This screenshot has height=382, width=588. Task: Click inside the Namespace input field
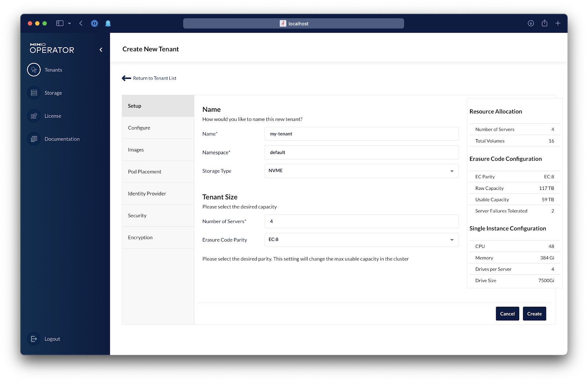(x=361, y=152)
